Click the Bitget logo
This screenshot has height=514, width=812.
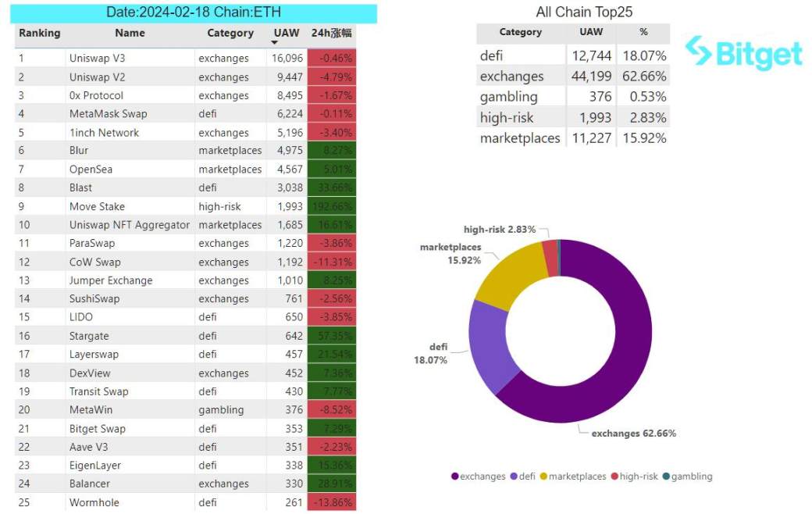click(x=744, y=52)
